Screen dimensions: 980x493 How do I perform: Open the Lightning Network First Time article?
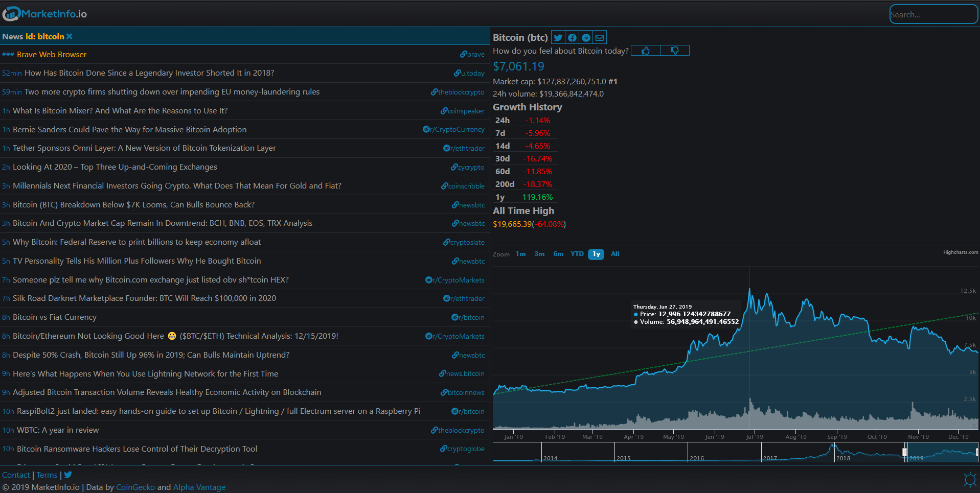pos(146,374)
